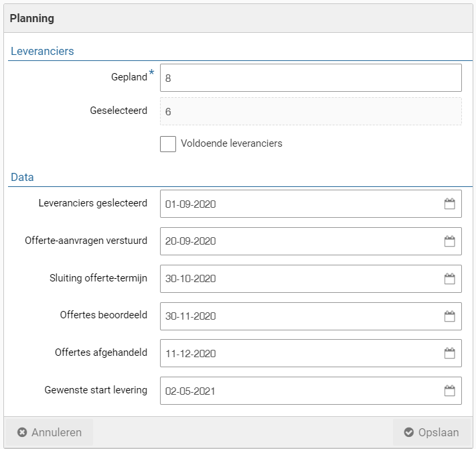Show date picker for Offertes beoordeeld
The height and width of the screenshot is (449, 476).
(449, 316)
